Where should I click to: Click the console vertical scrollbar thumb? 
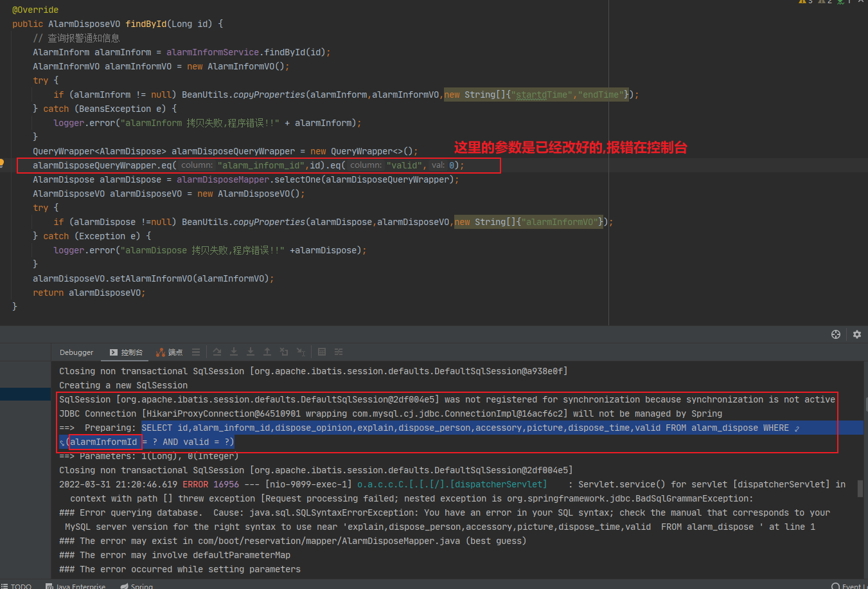(860, 488)
